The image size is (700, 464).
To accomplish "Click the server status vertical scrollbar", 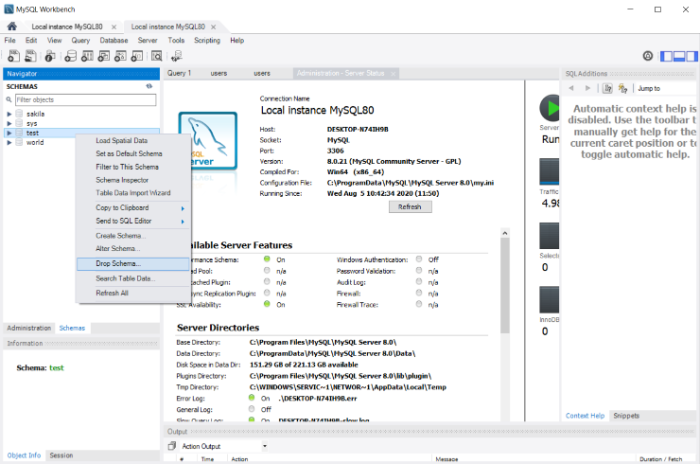I will 504,286.
